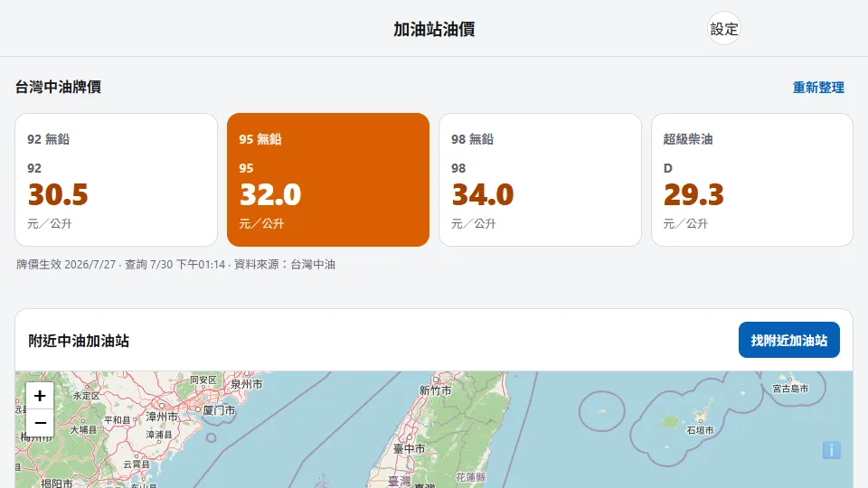Click 宮古島市 label on the map
The width and height of the screenshot is (868, 488).
point(790,389)
